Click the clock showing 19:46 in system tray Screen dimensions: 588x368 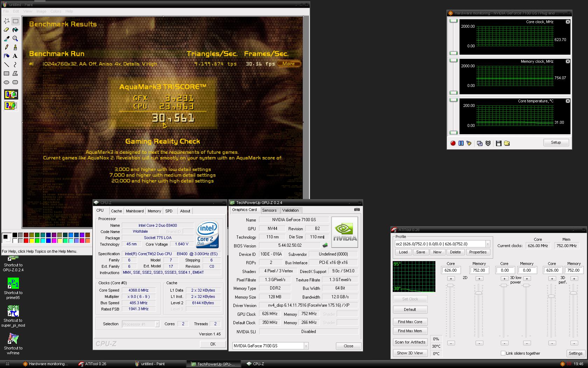point(578,364)
